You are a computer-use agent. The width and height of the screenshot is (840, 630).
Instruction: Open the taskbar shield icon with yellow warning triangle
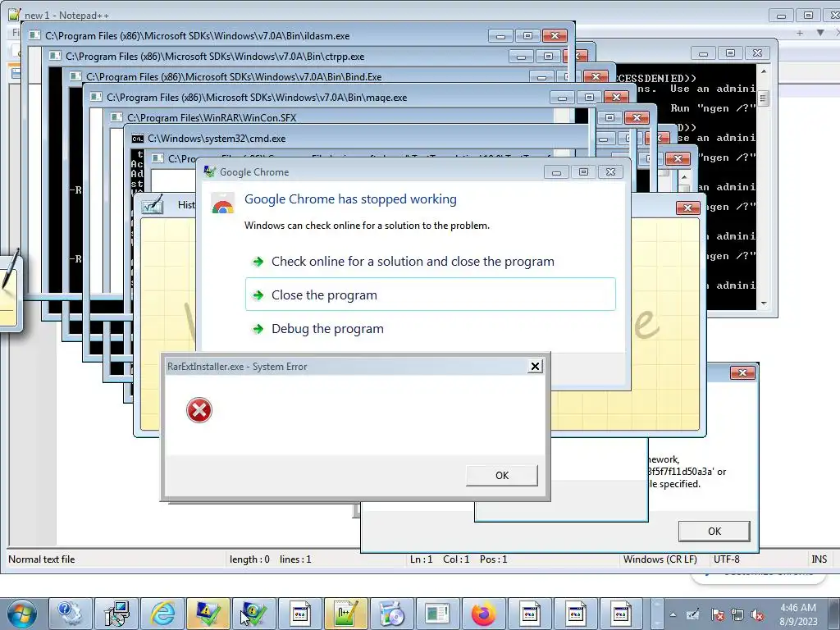tap(208, 614)
